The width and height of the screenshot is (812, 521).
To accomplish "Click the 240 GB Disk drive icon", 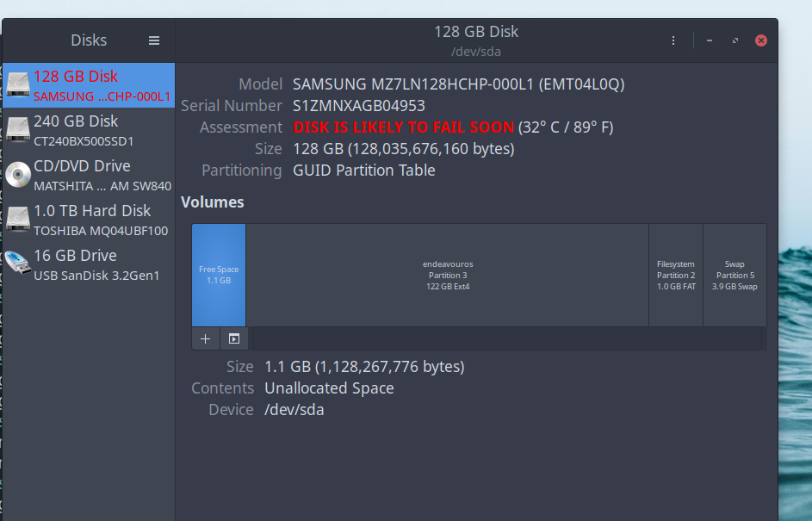I will pos(18,130).
